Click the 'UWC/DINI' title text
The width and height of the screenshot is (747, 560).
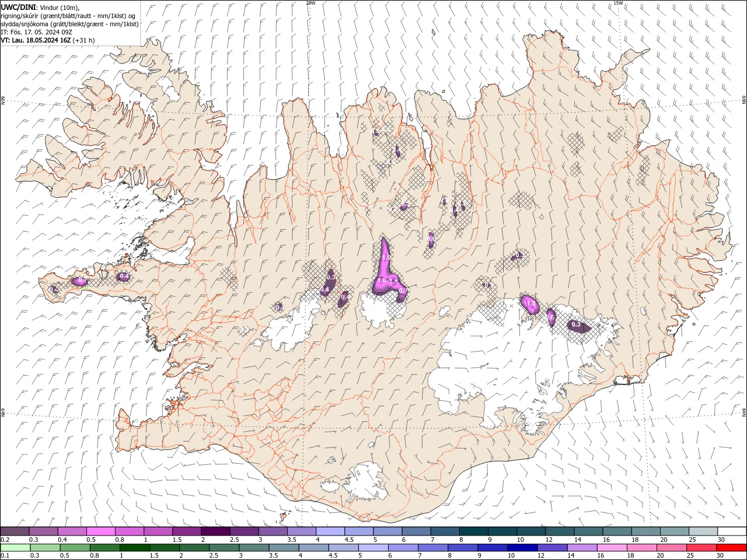(x=18, y=6)
